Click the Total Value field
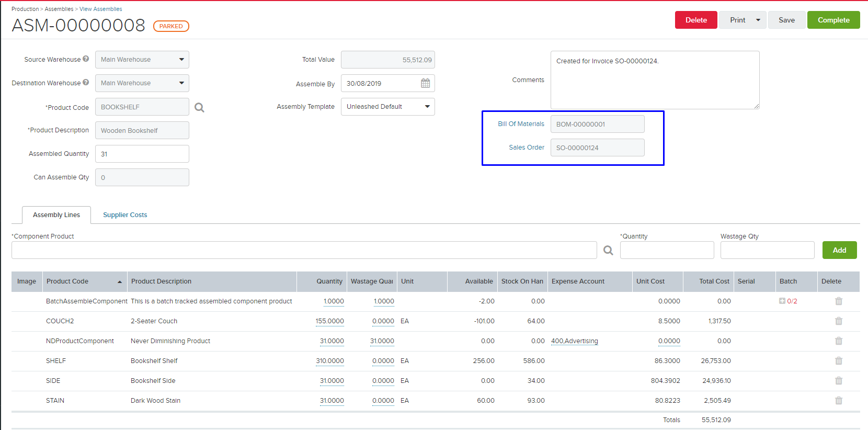Viewport: 868px width, 430px height. (388, 60)
